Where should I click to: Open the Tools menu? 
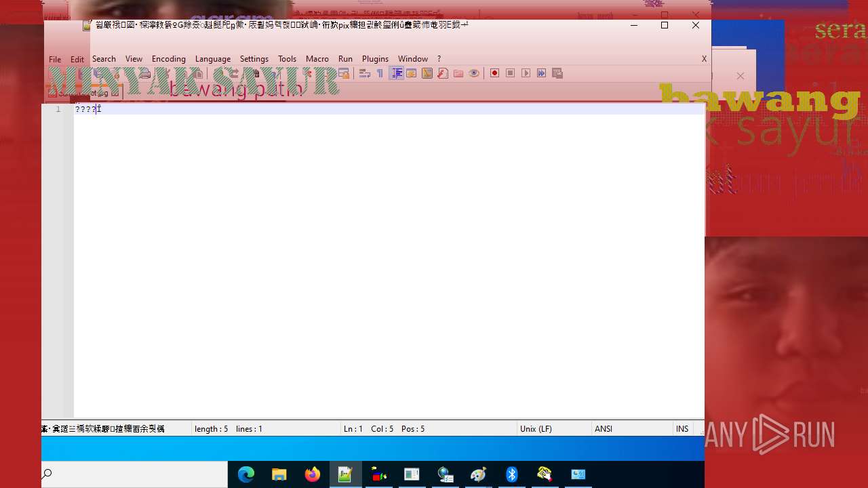pos(287,59)
